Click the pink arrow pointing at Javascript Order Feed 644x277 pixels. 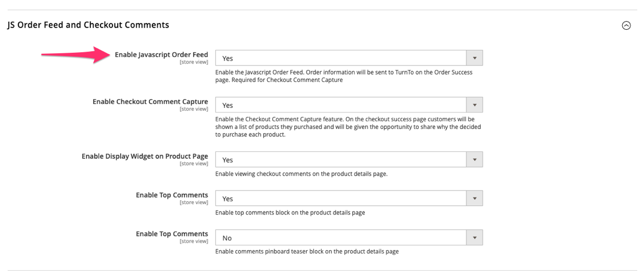click(x=76, y=54)
